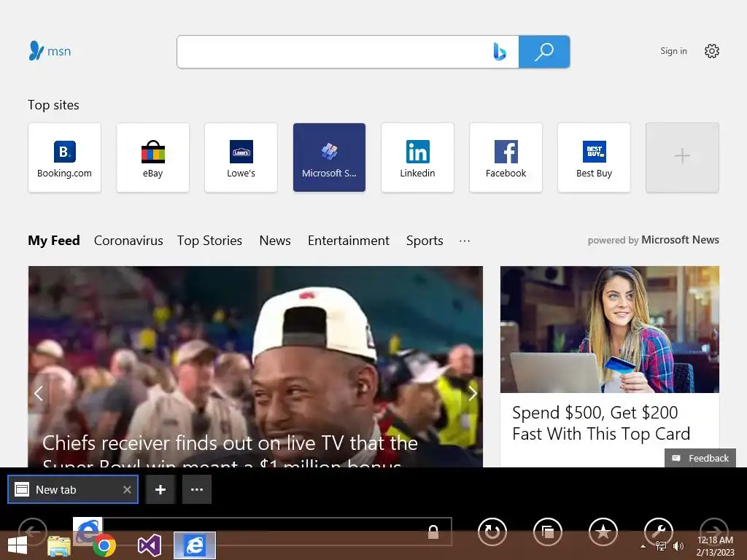The image size is (747, 560).
Task: Open File Explorer from taskbar
Action: [59, 546]
